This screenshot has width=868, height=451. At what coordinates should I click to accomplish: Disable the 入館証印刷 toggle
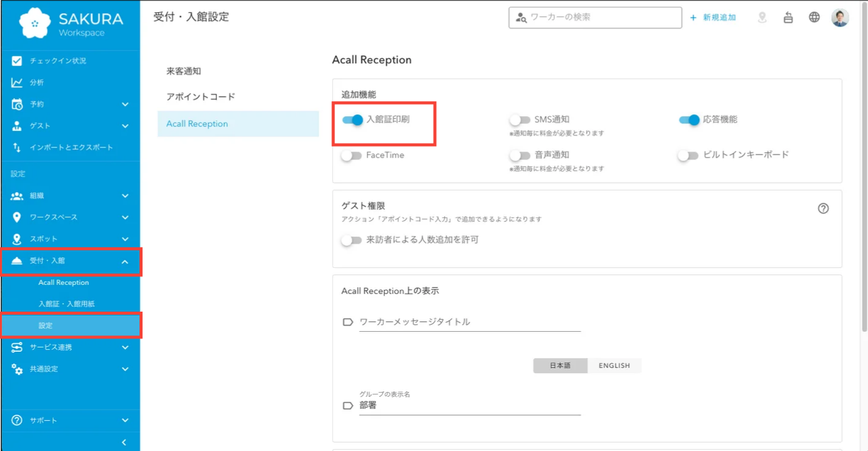353,120
